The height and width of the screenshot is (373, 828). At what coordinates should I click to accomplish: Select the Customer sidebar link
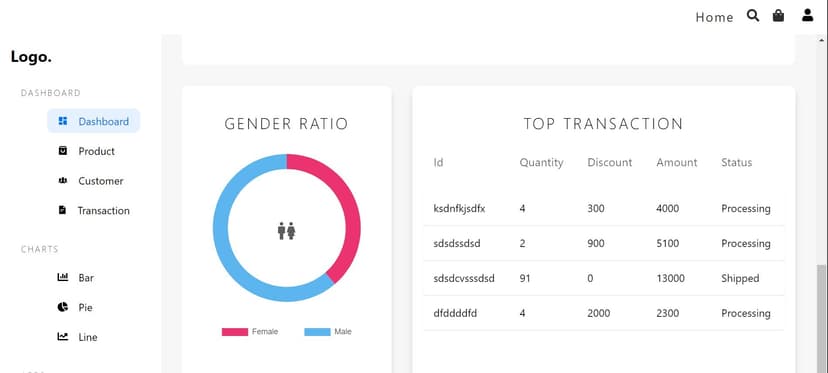point(94,181)
